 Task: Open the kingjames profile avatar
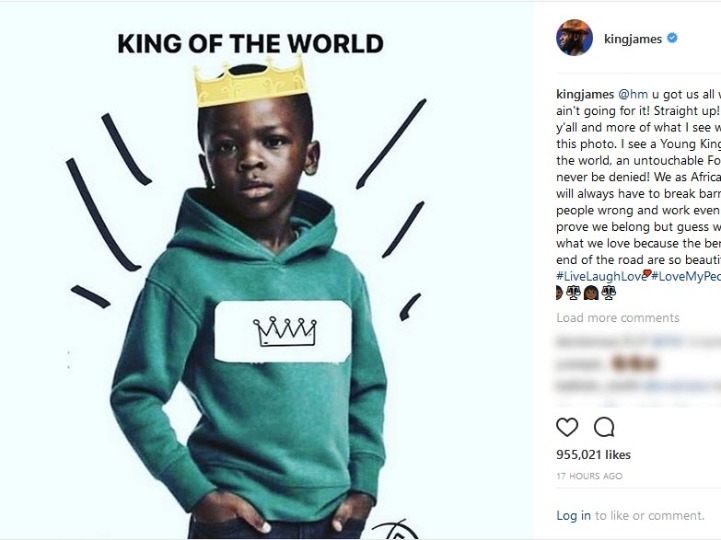(574, 38)
